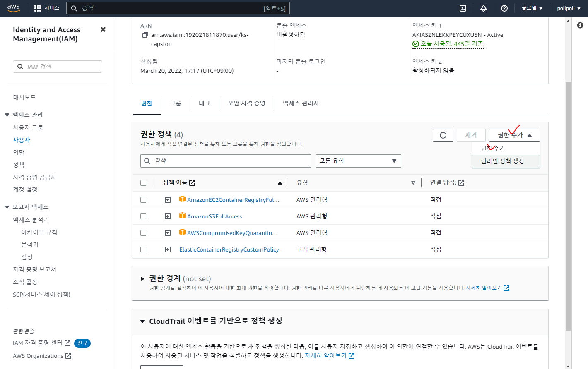588x369 pixels.
Task: Click external icon after 권한 경계 자세히 알아보기
Action: (x=506, y=288)
